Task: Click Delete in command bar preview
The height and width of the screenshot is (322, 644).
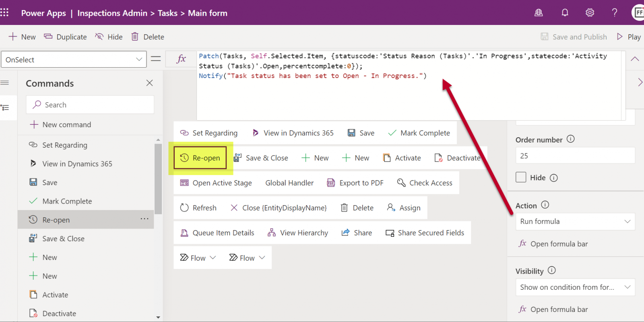Action: (x=357, y=208)
